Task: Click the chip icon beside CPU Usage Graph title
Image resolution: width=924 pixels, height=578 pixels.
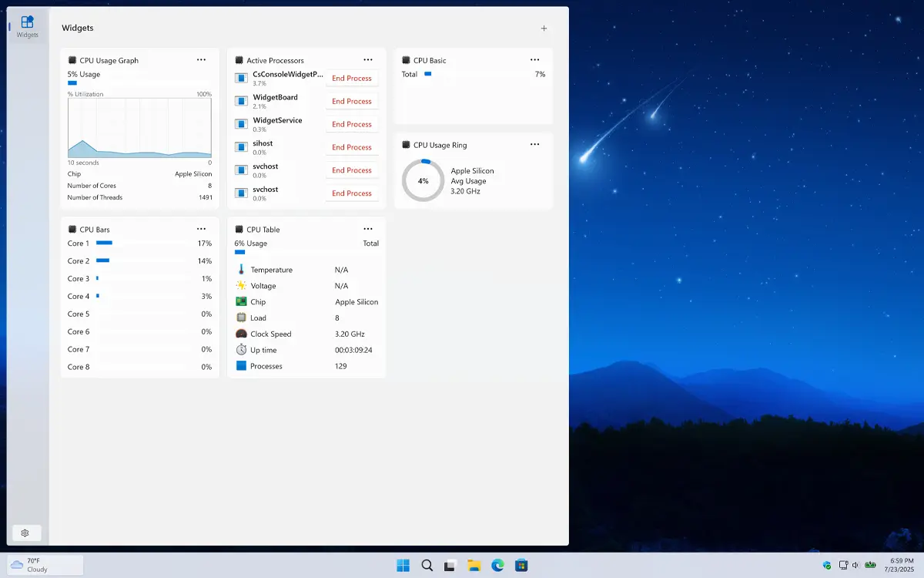Action: (x=72, y=60)
